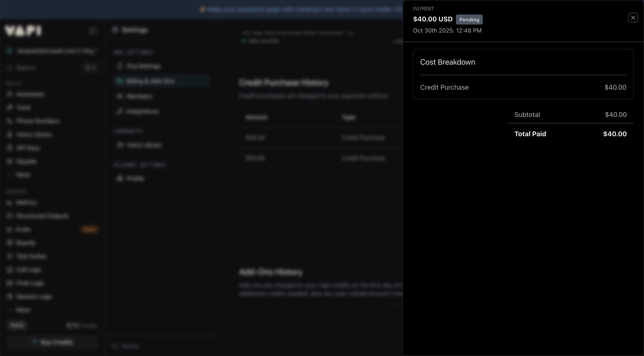644x356 pixels.
Task: Click the Metrics chart icon
Action: point(9,203)
